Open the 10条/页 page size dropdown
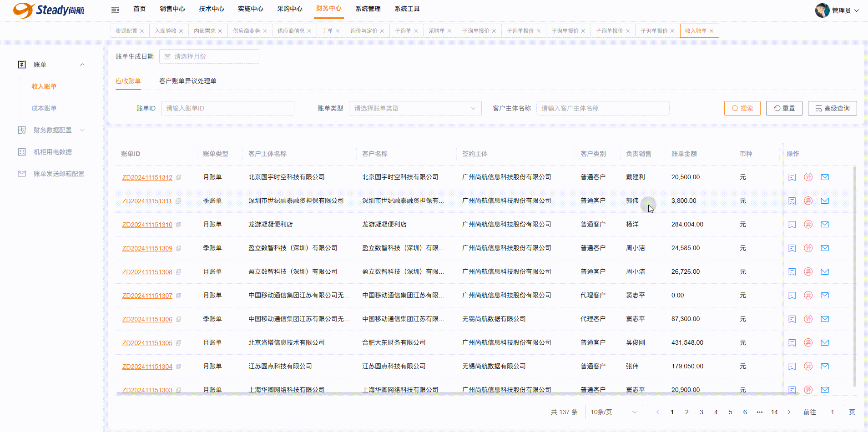Image resolution: width=868 pixels, height=432 pixels. click(614, 412)
